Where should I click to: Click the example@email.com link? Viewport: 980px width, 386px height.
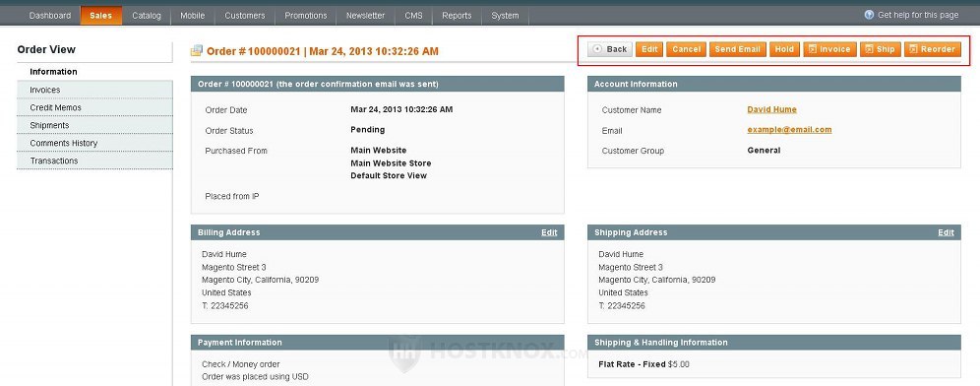(789, 130)
